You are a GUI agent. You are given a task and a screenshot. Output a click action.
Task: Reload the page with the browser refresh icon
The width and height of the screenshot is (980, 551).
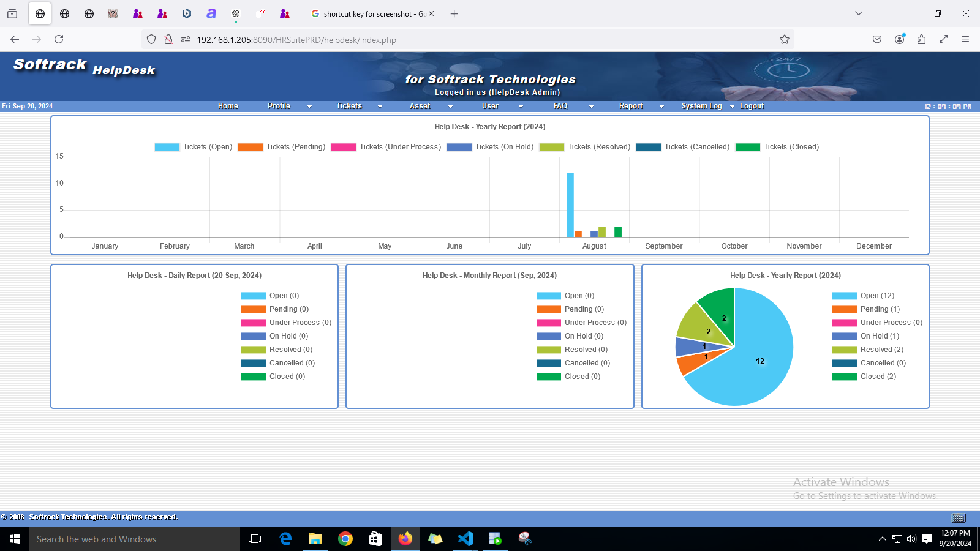(59, 39)
